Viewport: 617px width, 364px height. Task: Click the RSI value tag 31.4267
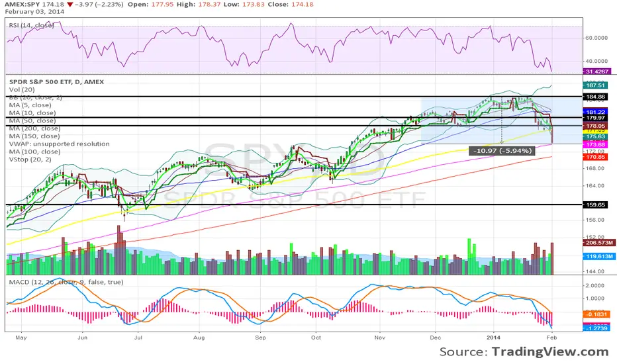pyautogui.click(x=597, y=71)
